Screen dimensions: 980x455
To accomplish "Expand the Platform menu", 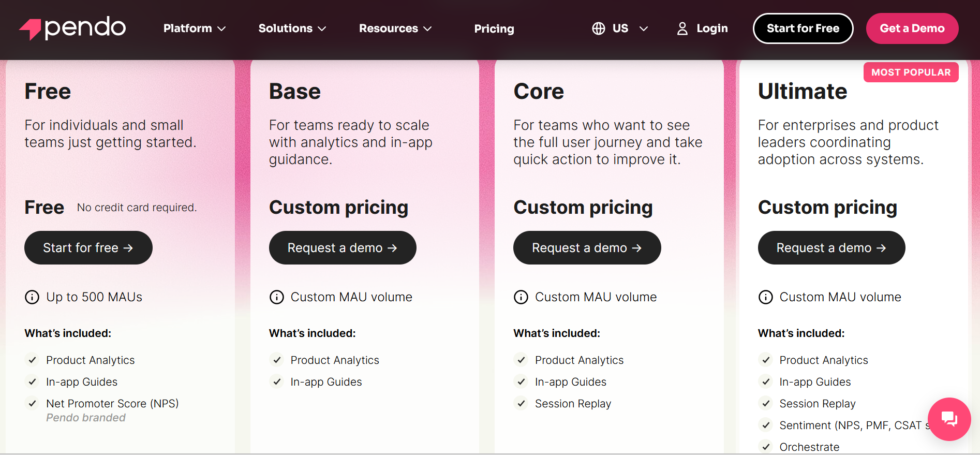I will tap(195, 28).
